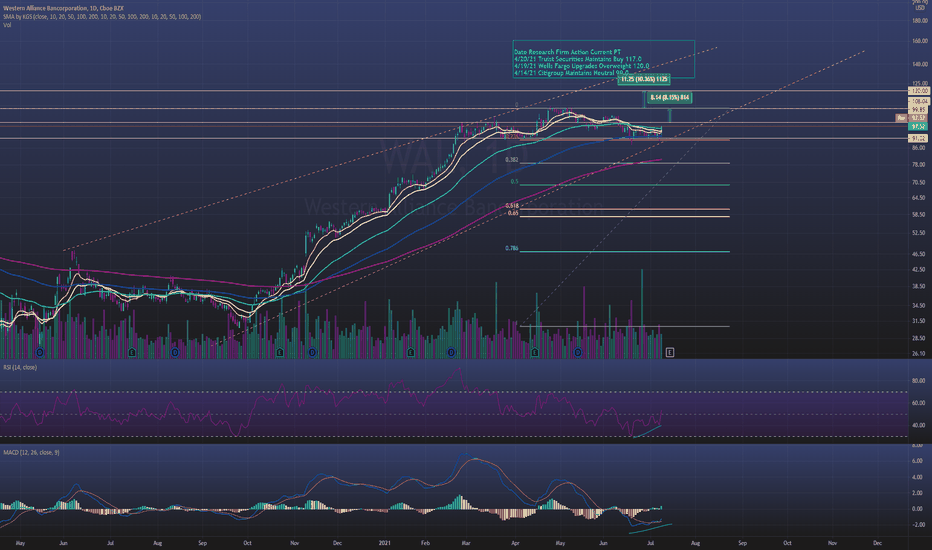Screen dimensions: 932x550
Task: Click the 120.00 horizontal line price label
Action: tap(919, 91)
